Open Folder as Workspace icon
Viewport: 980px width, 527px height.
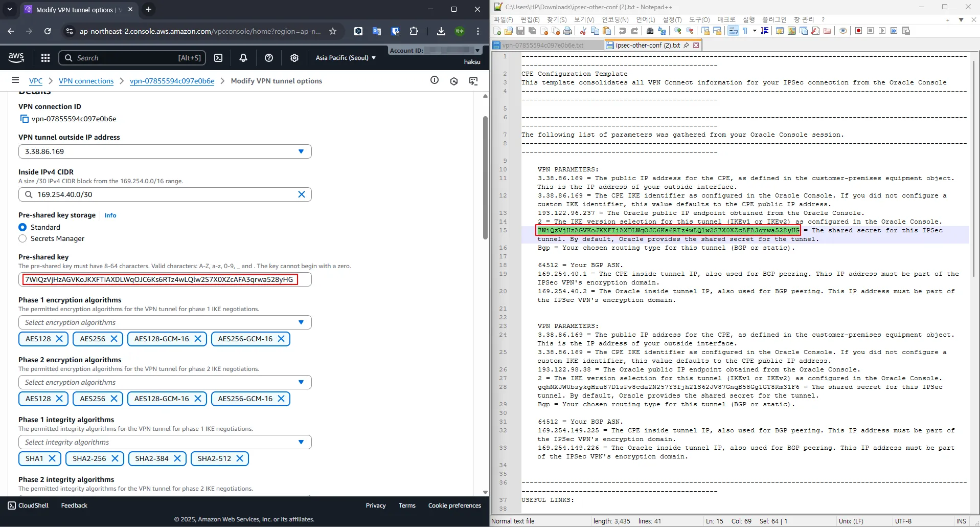tap(827, 31)
